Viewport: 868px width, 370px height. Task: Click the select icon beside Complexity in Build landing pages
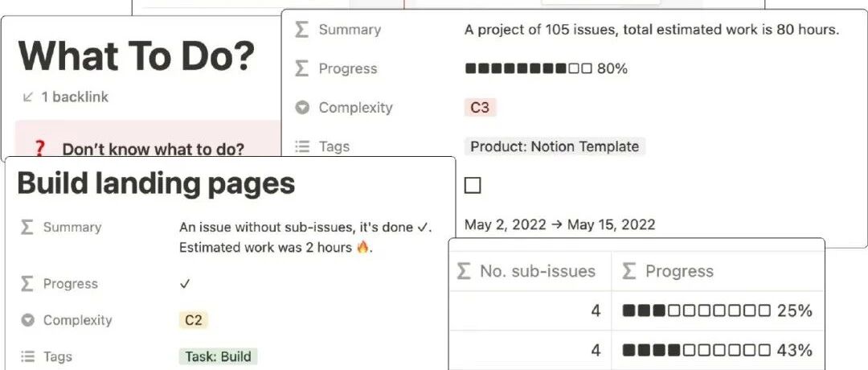coord(27,320)
